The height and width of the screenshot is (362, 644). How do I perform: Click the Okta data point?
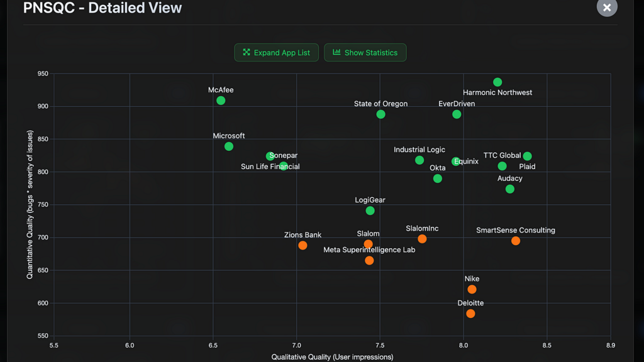coord(438,179)
